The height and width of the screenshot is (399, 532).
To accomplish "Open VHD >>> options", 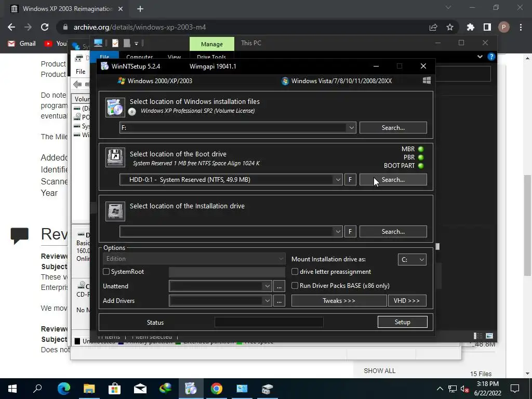I will pos(407,301).
